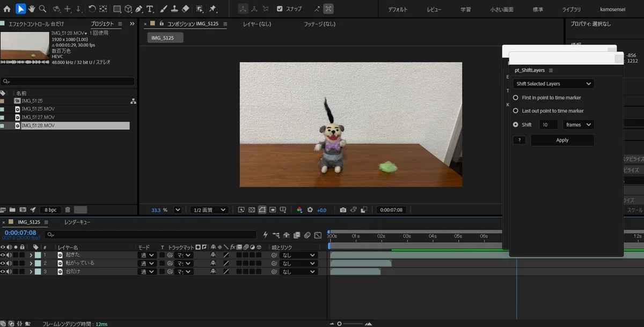The height and width of the screenshot is (327, 644).
Task: Take a snapshot with the camera icon
Action: [x=343, y=210]
